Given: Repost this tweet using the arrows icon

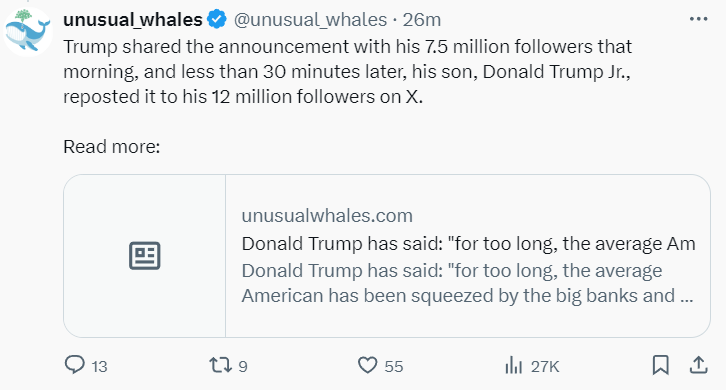Looking at the screenshot, I should tap(220, 365).
